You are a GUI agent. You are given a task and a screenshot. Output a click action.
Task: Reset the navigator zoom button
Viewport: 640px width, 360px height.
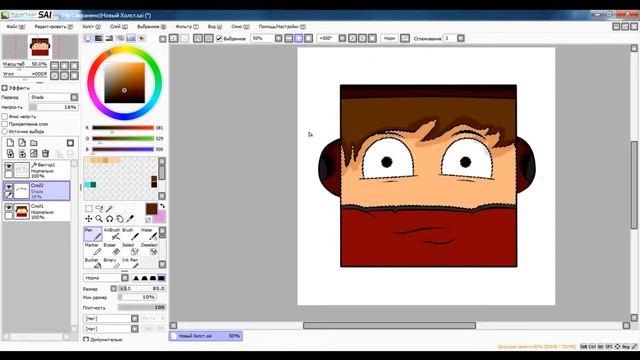pos(74,66)
